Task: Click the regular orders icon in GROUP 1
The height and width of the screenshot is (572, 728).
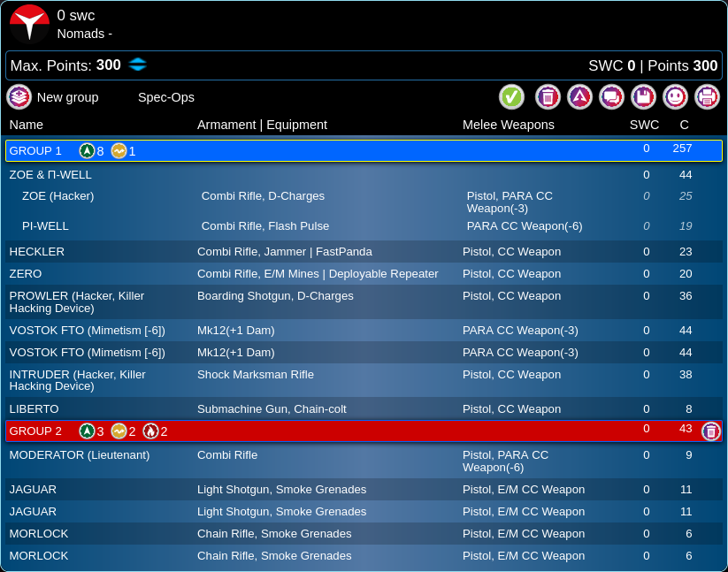Action: (87, 151)
